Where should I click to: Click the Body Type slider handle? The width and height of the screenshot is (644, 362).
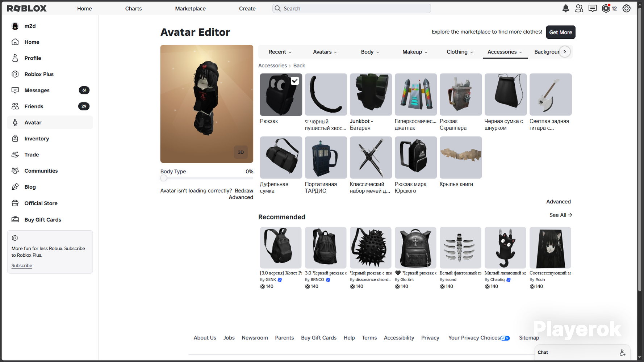[x=164, y=178]
